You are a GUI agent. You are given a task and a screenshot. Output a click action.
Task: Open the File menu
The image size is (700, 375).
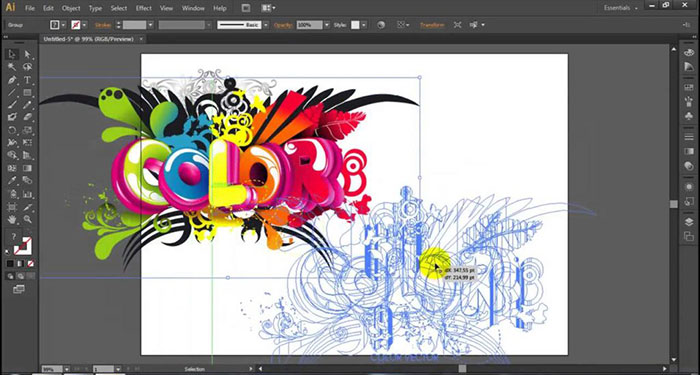click(x=29, y=8)
